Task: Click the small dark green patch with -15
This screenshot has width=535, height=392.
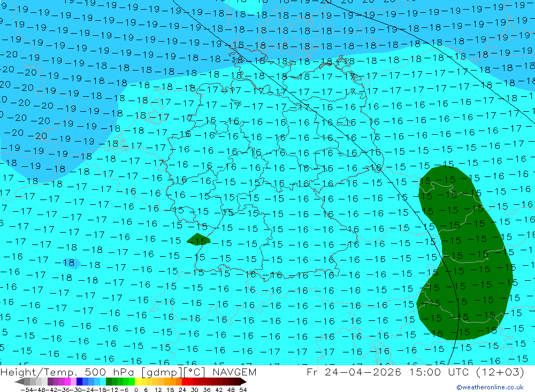Action: point(198,240)
